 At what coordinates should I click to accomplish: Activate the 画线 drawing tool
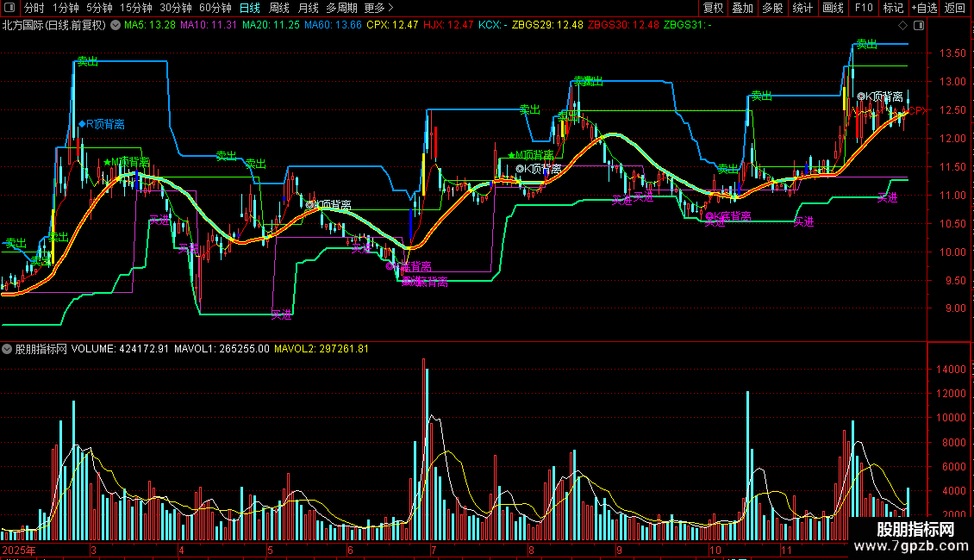(833, 8)
